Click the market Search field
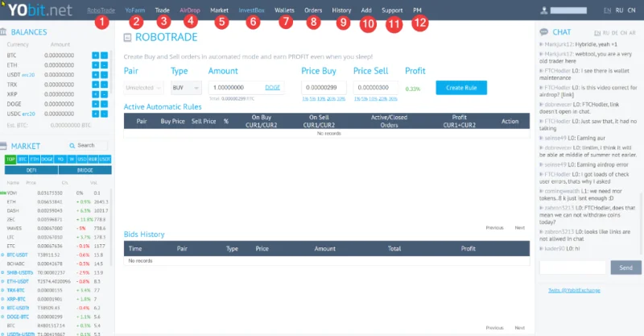This screenshot has height=336, width=644. 88,146
